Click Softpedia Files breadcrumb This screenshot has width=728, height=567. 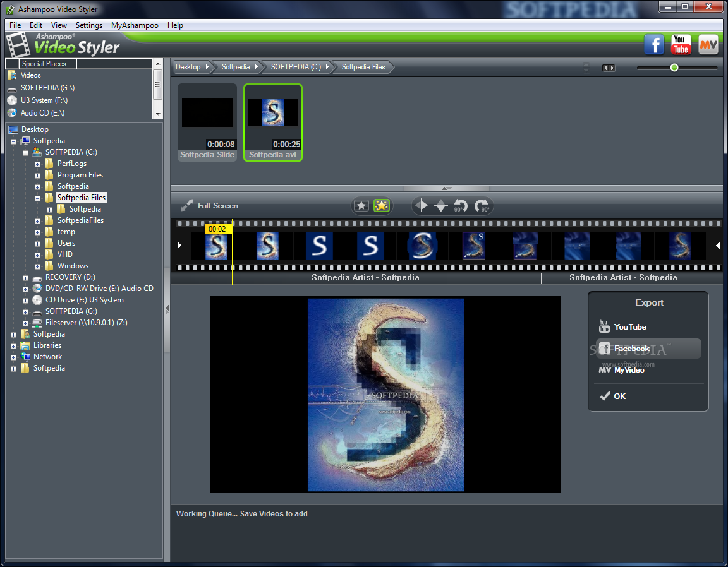[363, 67]
